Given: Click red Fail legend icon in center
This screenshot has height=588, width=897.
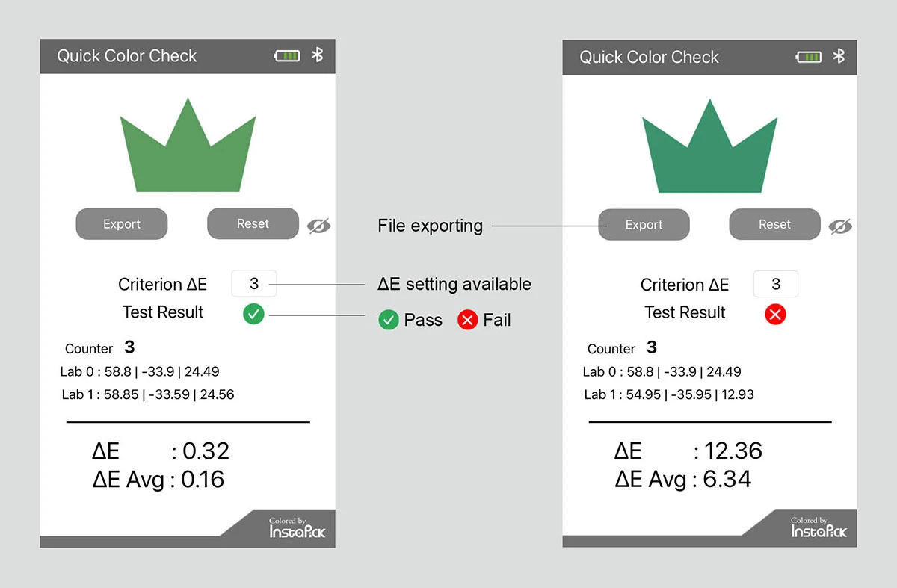Looking at the screenshot, I should point(468,321).
